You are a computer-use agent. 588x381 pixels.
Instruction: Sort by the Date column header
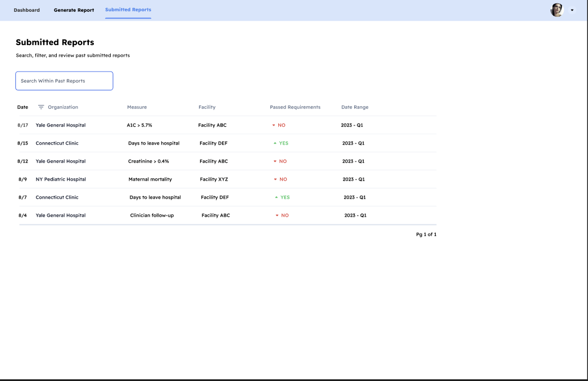pyautogui.click(x=22, y=107)
